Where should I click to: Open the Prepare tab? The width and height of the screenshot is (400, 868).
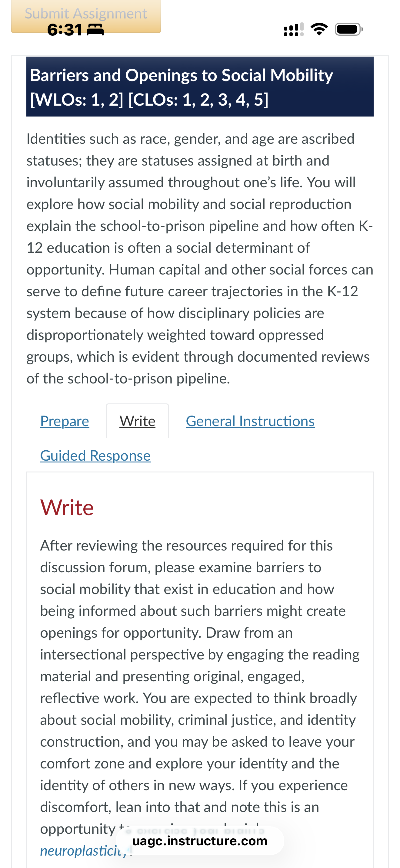tap(65, 421)
